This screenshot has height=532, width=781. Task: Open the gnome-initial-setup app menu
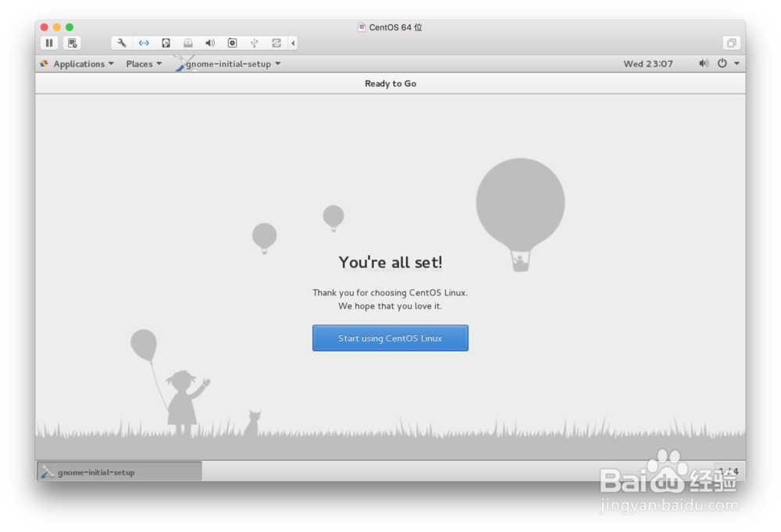(x=228, y=64)
